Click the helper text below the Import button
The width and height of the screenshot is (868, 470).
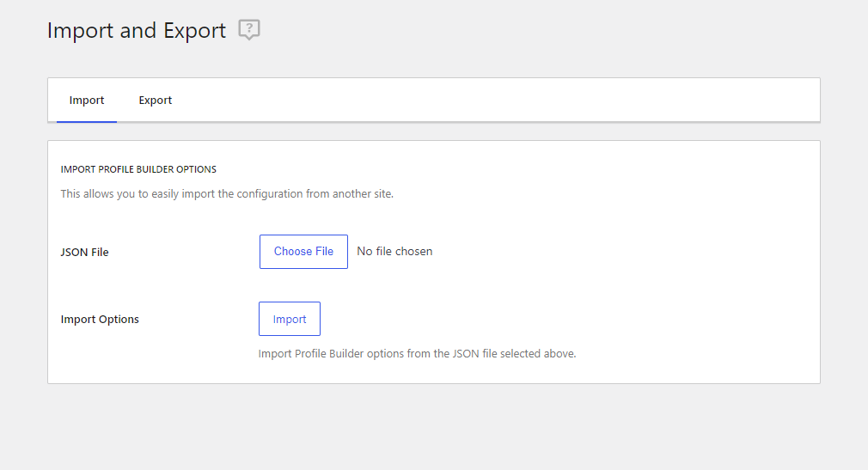(417, 354)
